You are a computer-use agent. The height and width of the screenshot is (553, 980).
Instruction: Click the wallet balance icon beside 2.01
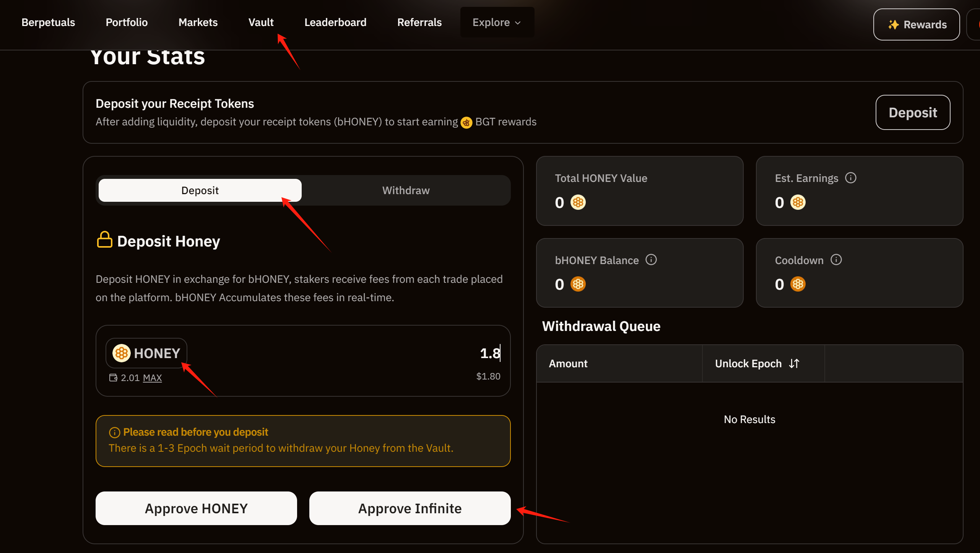pos(113,378)
